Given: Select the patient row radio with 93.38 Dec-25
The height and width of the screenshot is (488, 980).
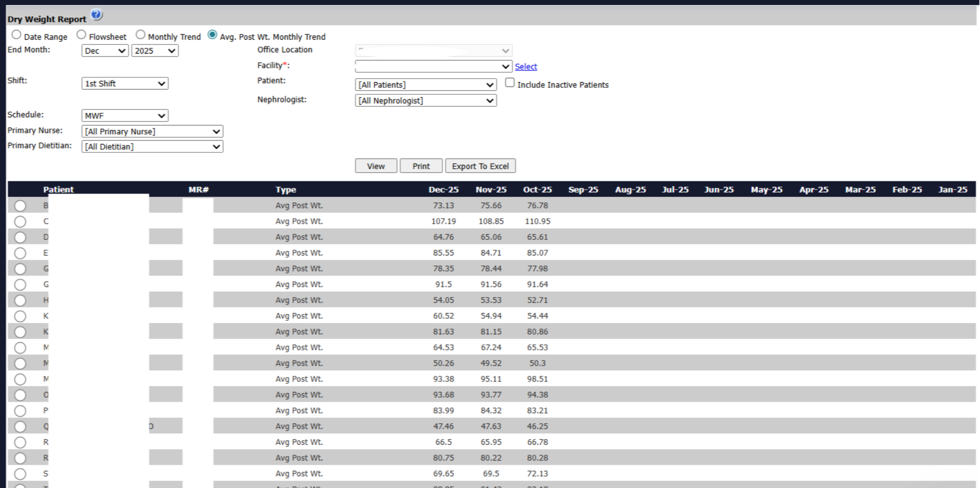Looking at the screenshot, I should (20, 380).
